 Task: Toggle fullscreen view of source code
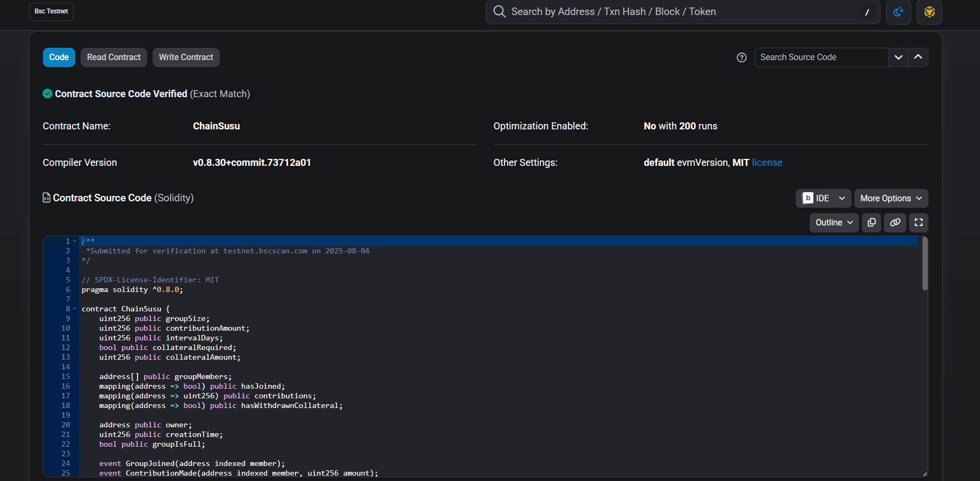(919, 223)
